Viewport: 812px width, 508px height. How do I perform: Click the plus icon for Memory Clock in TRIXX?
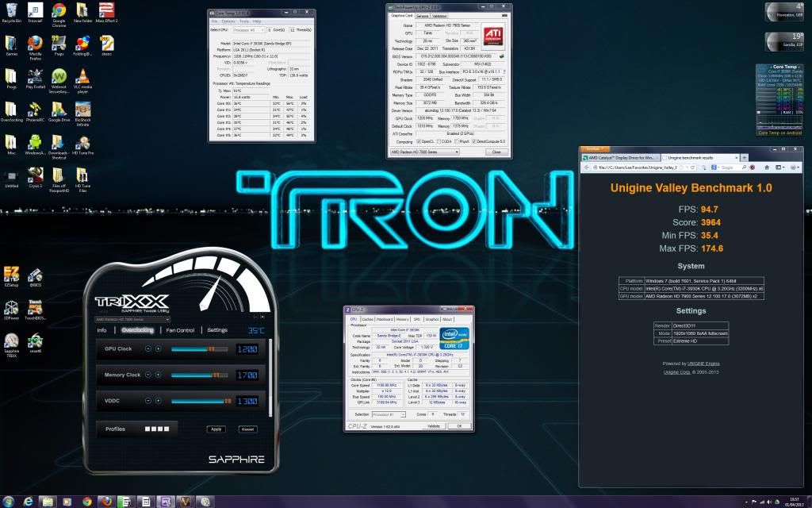pyautogui.click(x=158, y=375)
